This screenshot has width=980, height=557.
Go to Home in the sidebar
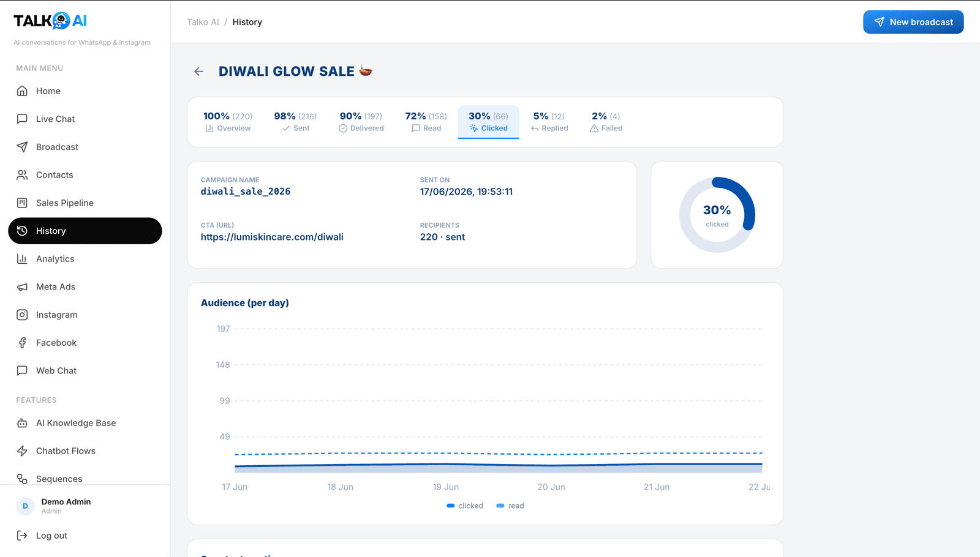(x=85, y=91)
